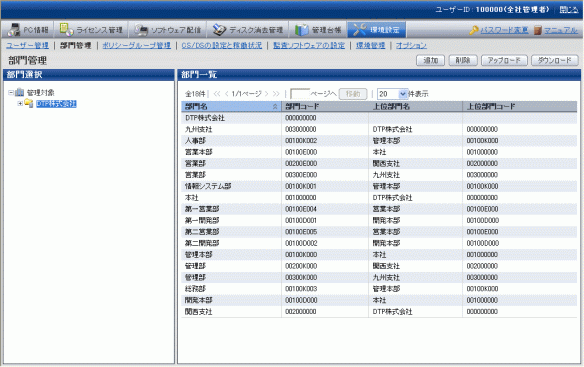584x367 pixels.
Task: Expand the DTP株式会社 tree node
Action: click(20, 104)
